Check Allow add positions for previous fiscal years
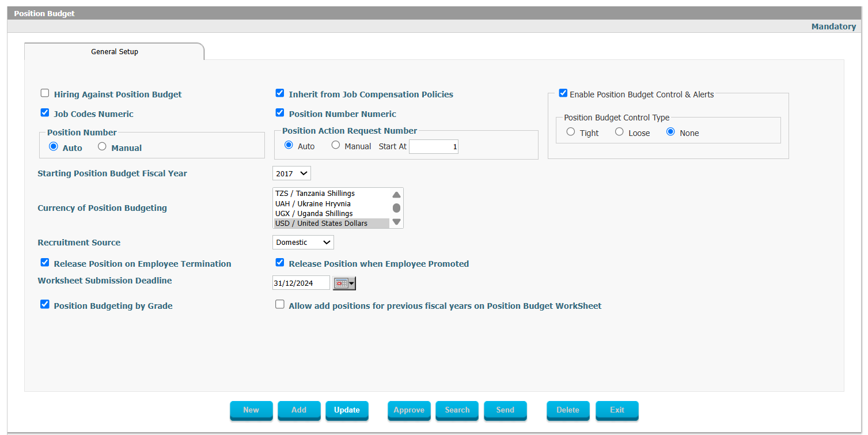 [280, 305]
